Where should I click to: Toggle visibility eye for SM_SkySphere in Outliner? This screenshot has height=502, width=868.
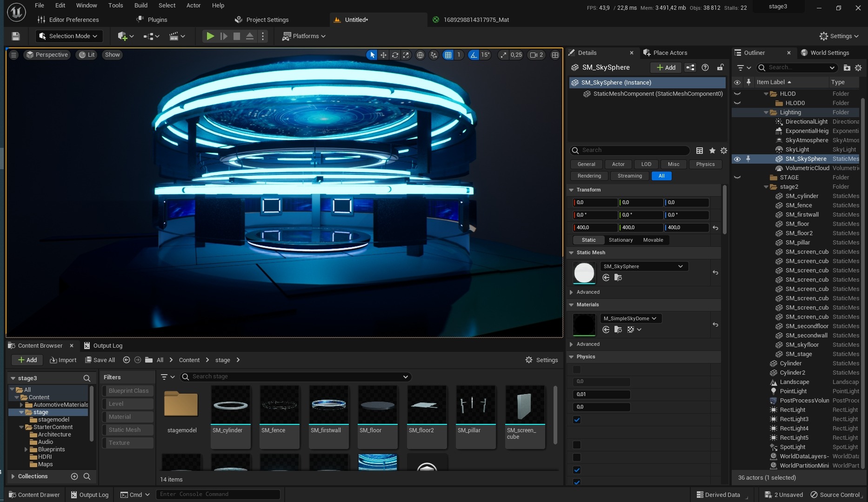737,159
